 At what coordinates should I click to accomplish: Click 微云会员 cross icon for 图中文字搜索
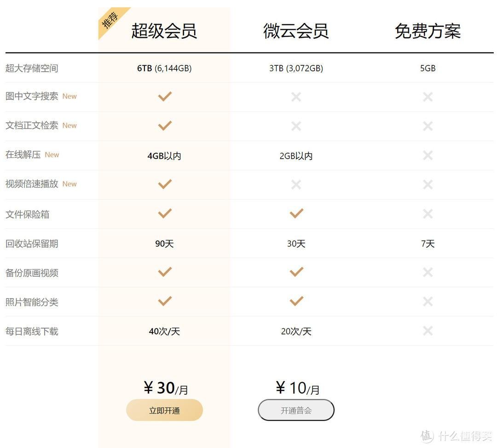(x=296, y=97)
